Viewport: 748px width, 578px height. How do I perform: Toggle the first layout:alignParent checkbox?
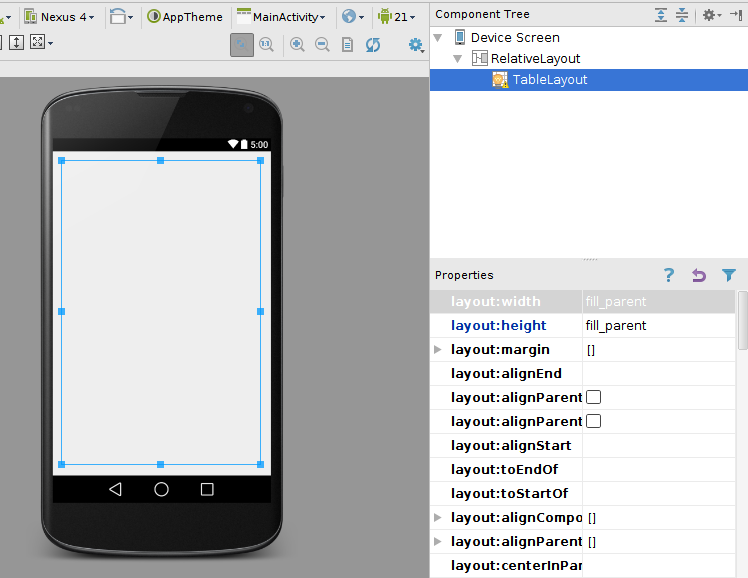(593, 397)
